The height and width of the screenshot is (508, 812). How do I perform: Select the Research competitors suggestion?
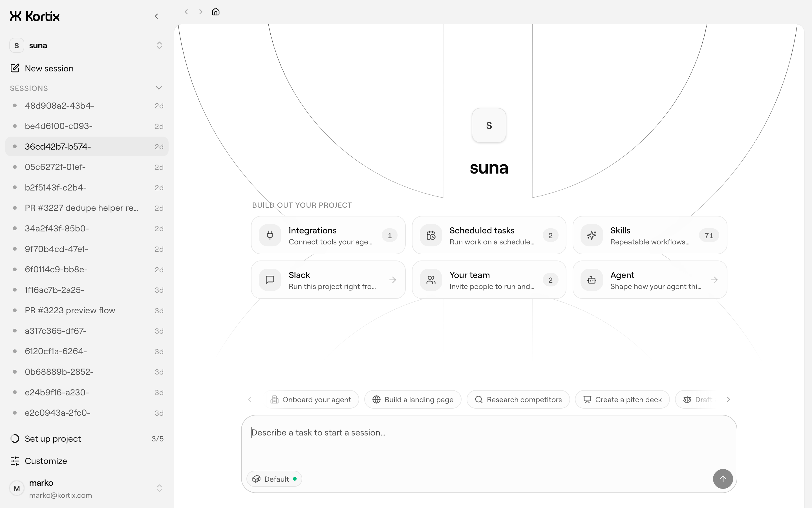518,399
